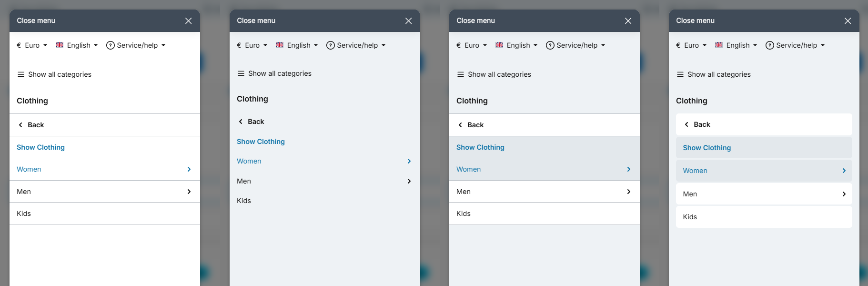Click the hamburger icon in third menu
The width and height of the screenshot is (868, 286).
(x=461, y=74)
